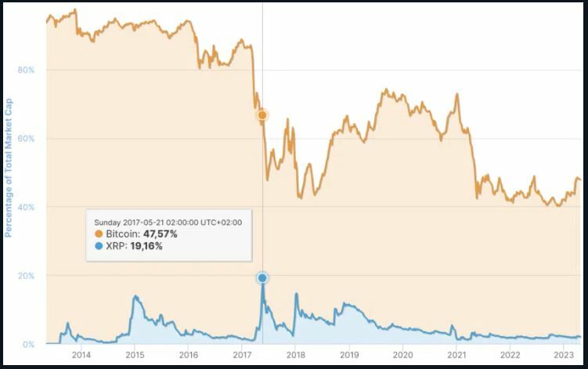The image size is (588, 369).
Task: Click the 2021 label on the time axis
Action: (456, 355)
